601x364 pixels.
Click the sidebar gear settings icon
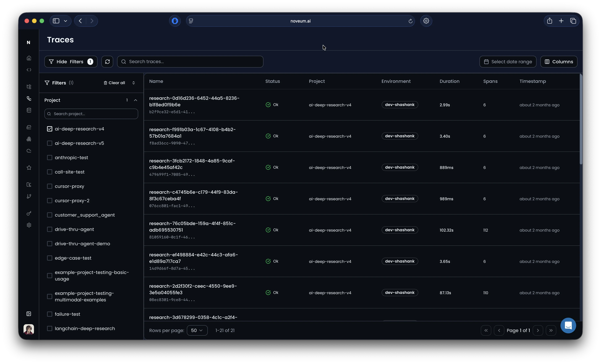coord(29,225)
